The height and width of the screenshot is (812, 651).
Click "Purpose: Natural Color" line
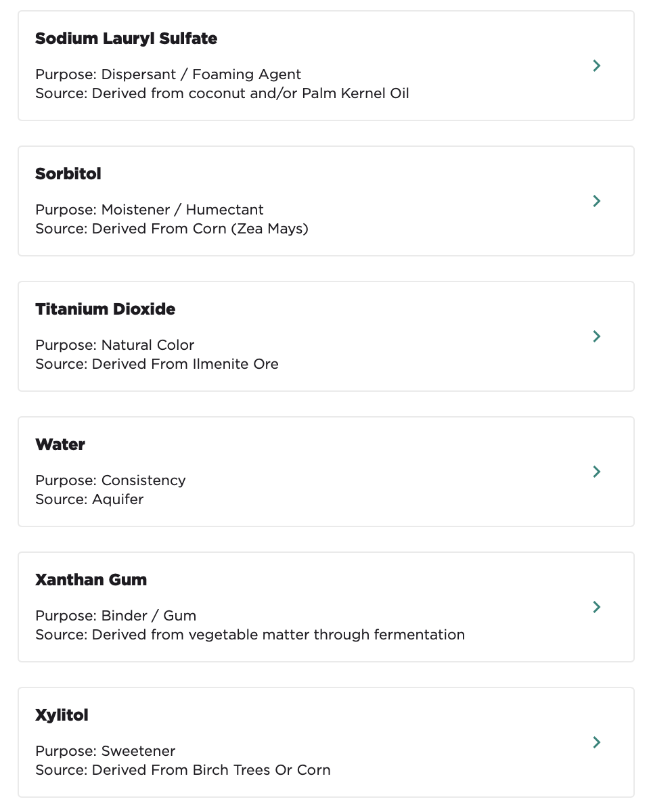pos(115,345)
